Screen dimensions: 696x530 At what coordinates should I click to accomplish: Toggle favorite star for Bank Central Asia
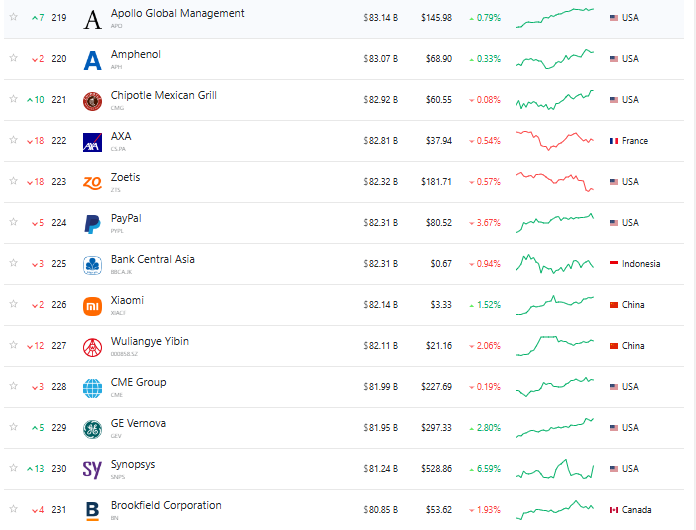click(x=14, y=263)
